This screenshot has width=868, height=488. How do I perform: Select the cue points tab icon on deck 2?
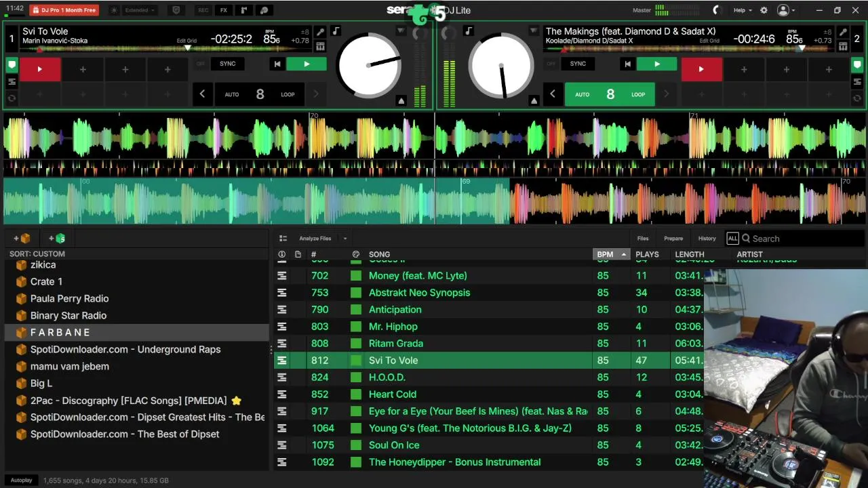pos(856,66)
